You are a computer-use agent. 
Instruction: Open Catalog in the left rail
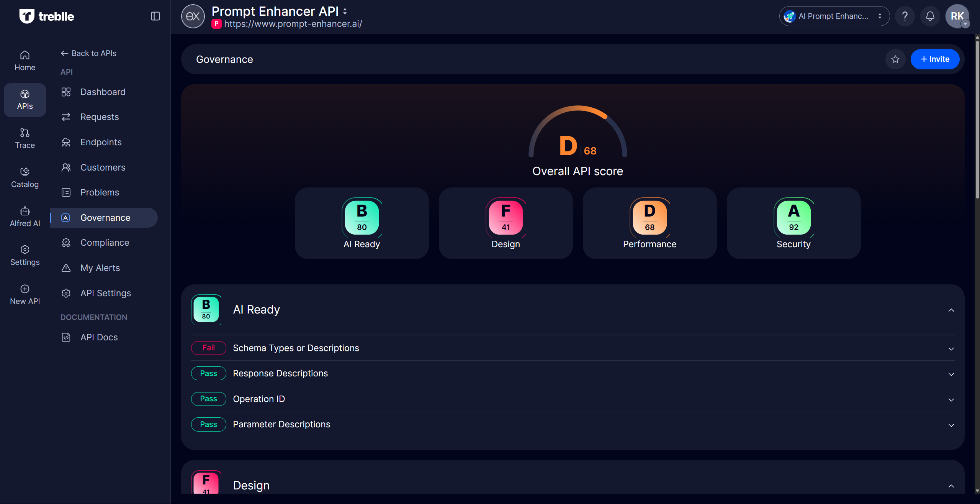pos(25,177)
